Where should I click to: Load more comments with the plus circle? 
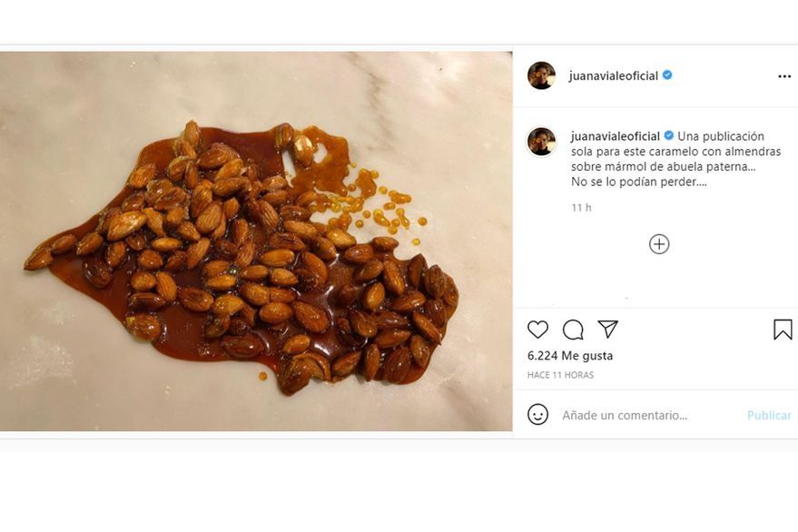click(659, 244)
